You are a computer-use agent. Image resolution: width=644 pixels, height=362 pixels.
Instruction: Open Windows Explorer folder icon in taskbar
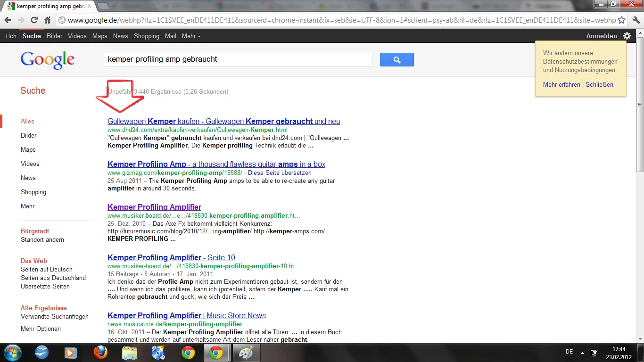[129, 353]
